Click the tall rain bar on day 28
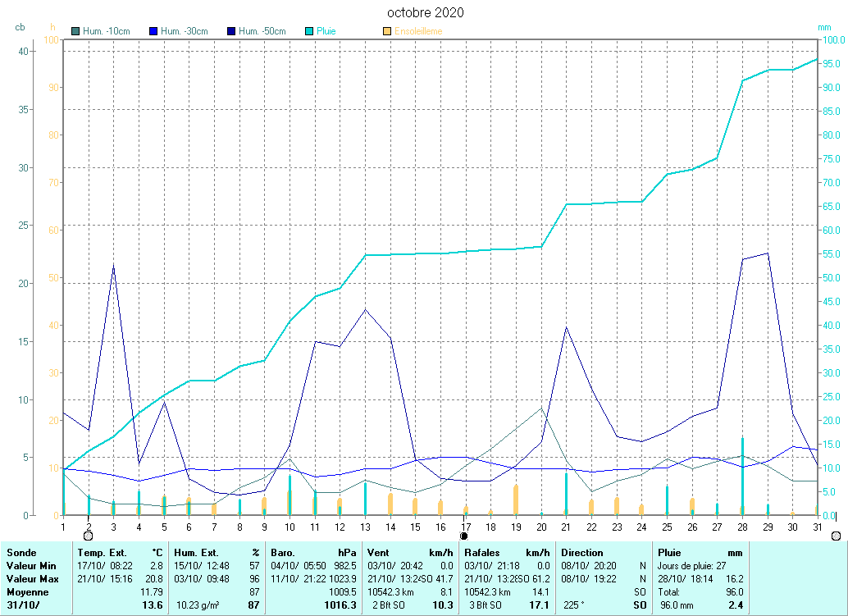Viewport: 848px width, 616px height. pos(742,476)
